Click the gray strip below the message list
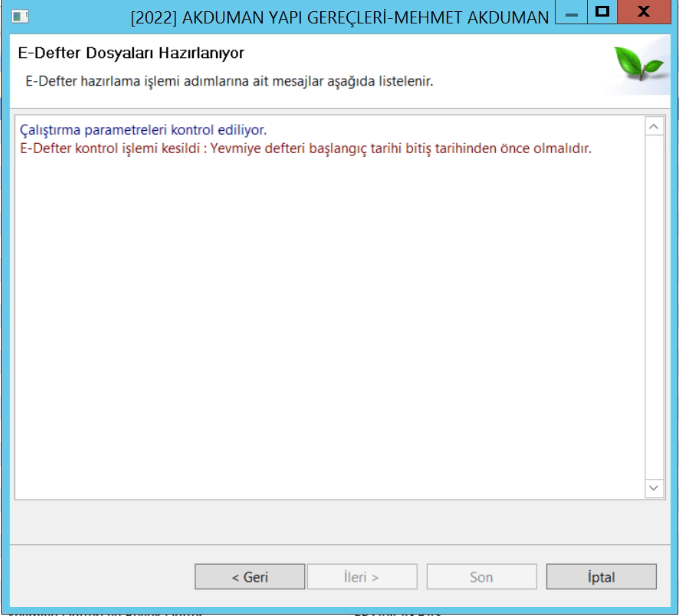The height and width of the screenshot is (616, 679). tap(338, 520)
